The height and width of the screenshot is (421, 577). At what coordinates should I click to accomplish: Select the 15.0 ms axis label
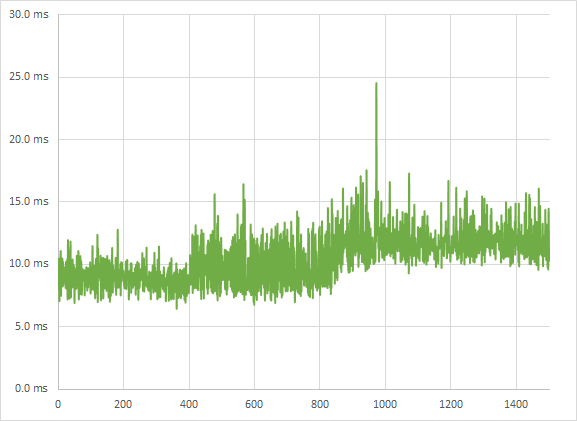29,202
